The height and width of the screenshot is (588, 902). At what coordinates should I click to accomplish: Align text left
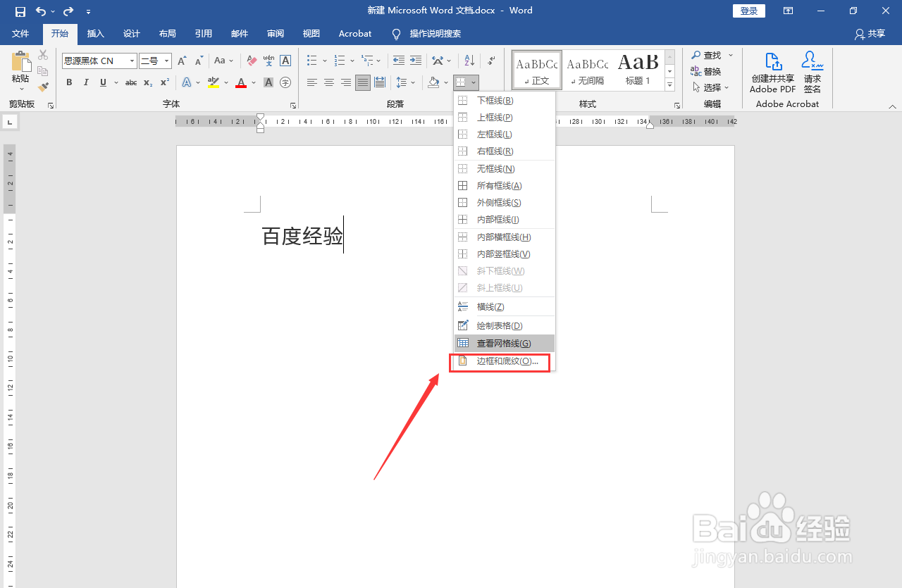pyautogui.click(x=312, y=82)
